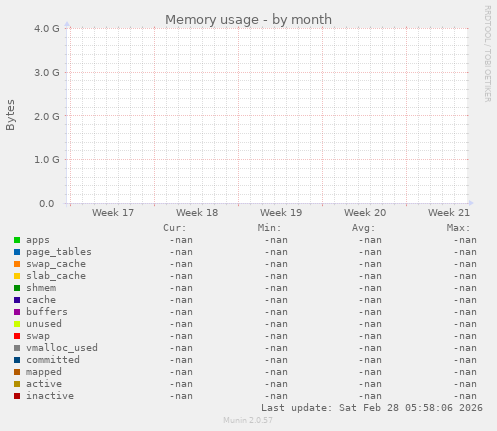Viewport: 497px width, 431px height.
Task: Click the blue page_tables legend swatch
Action: click(17, 252)
